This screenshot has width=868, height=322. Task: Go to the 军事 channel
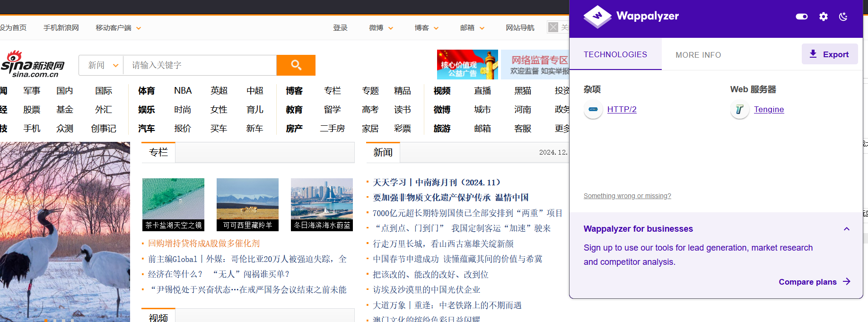click(32, 91)
